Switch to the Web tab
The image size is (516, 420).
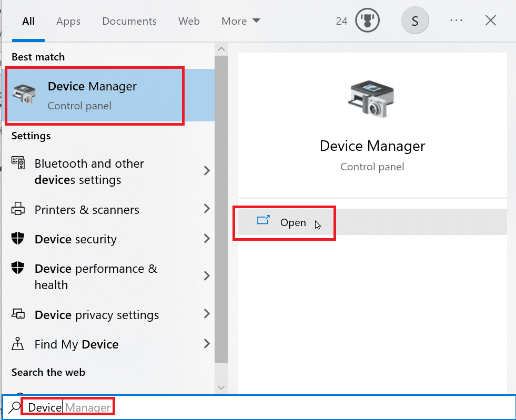[189, 21]
